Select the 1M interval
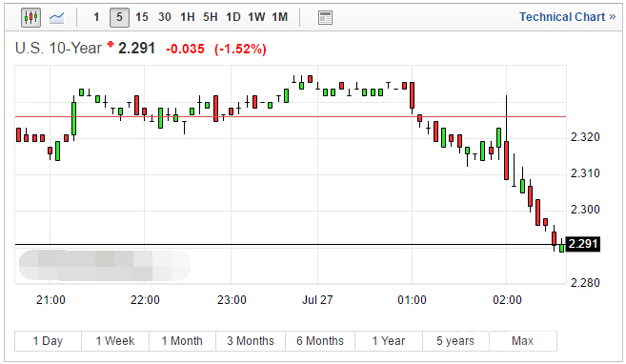626x364 pixels. [x=280, y=17]
